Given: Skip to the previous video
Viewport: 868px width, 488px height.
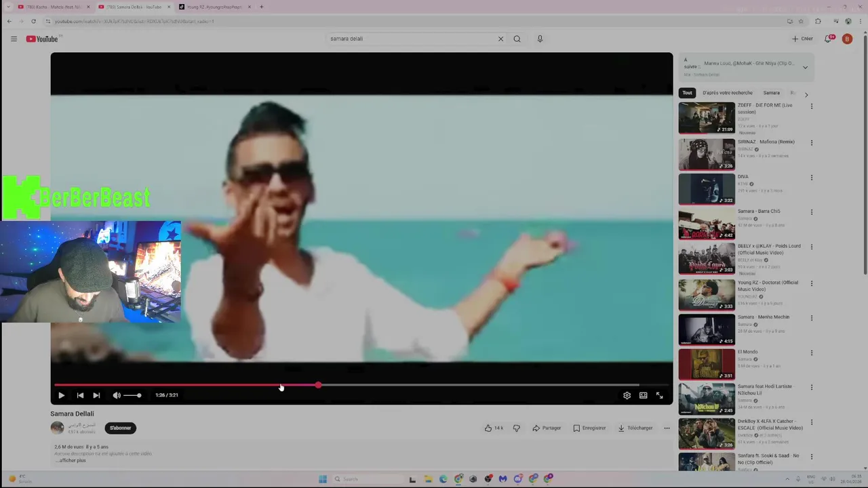Looking at the screenshot, I should [80, 395].
